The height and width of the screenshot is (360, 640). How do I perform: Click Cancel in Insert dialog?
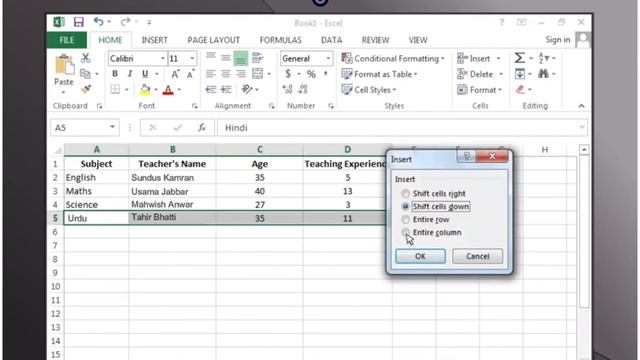[x=478, y=256]
